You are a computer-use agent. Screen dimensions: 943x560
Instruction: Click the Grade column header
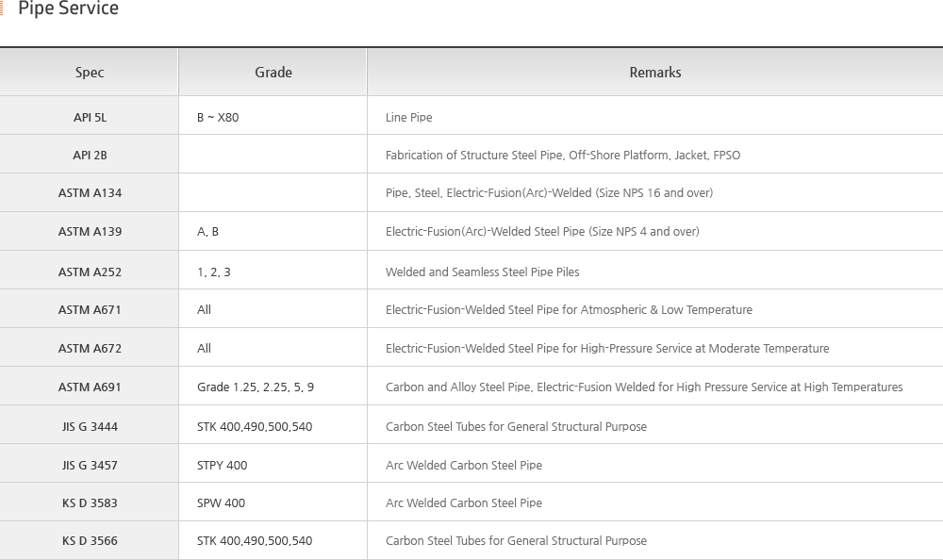click(273, 73)
